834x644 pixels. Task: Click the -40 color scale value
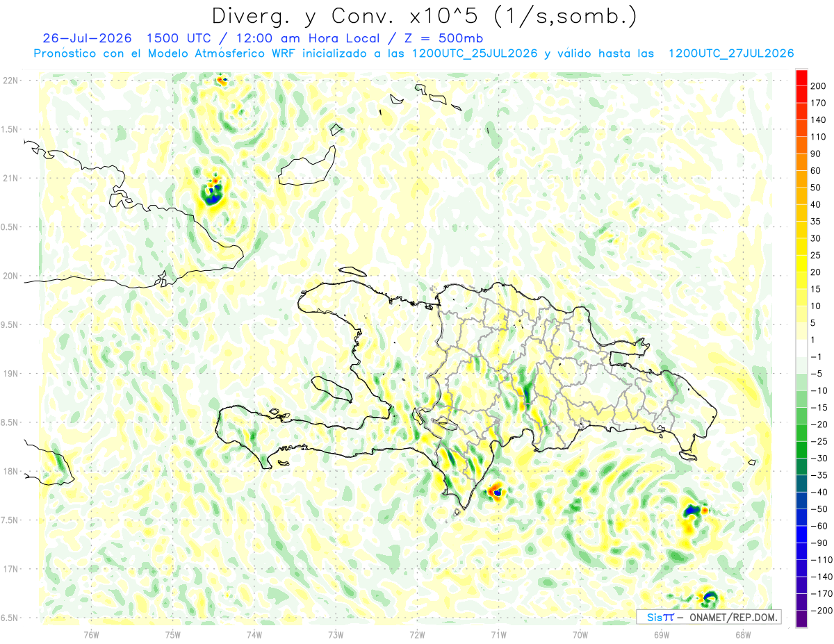pos(818,493)
